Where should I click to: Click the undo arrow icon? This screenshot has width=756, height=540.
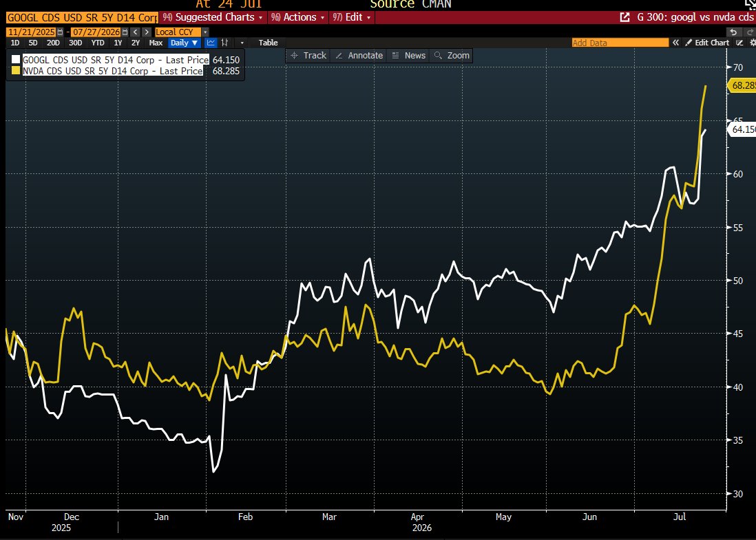point(733,32)
